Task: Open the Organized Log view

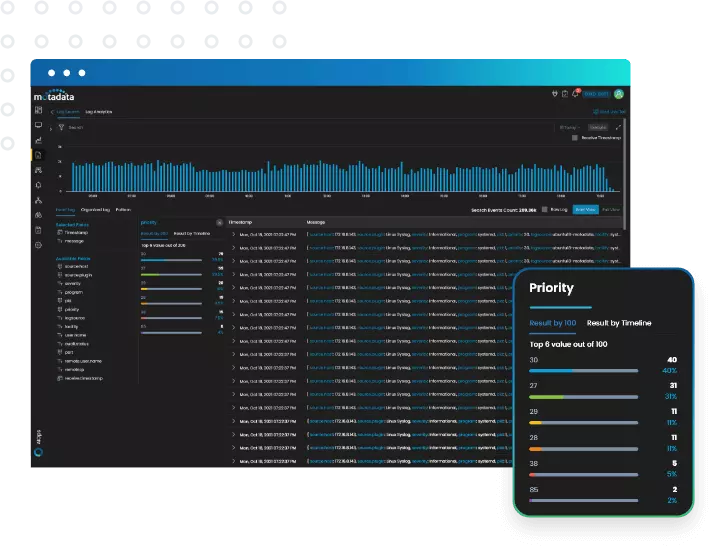Action: tap(96, 210)
